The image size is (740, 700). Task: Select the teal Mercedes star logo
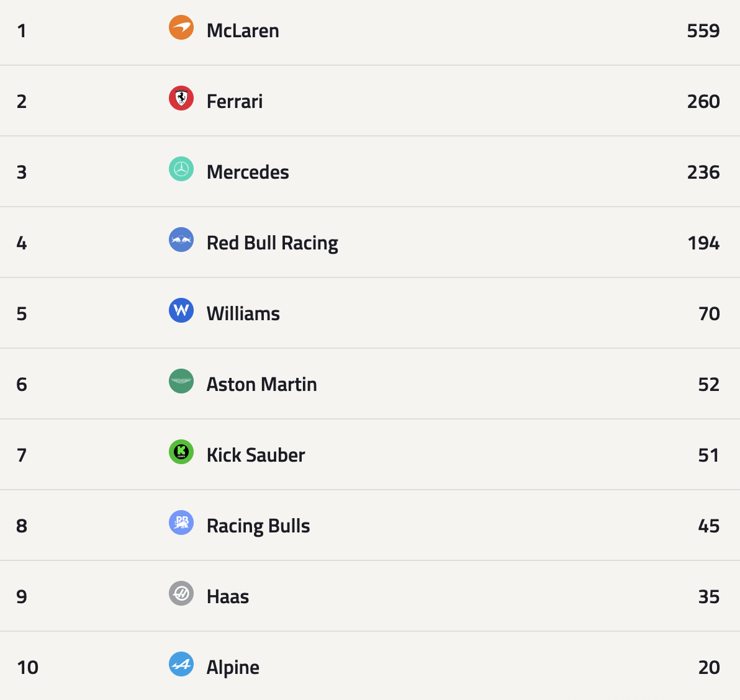click(x=181, y=169)
